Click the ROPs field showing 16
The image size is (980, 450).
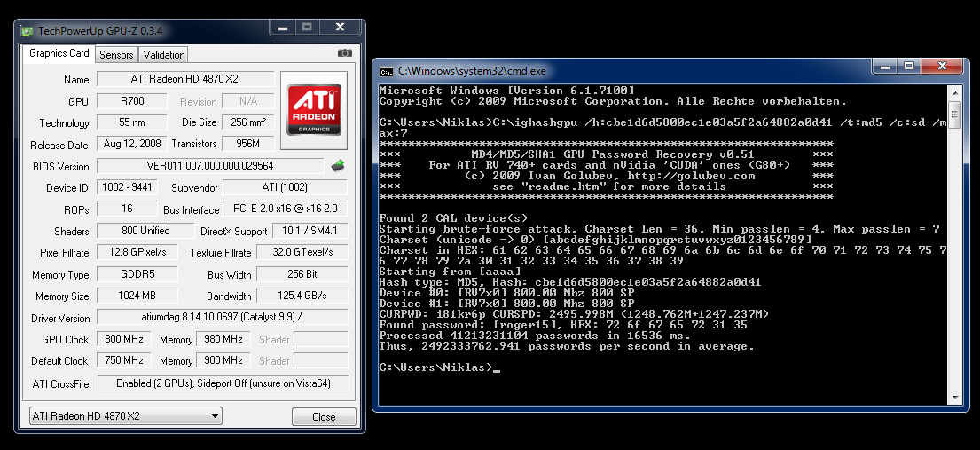[127, 209]
